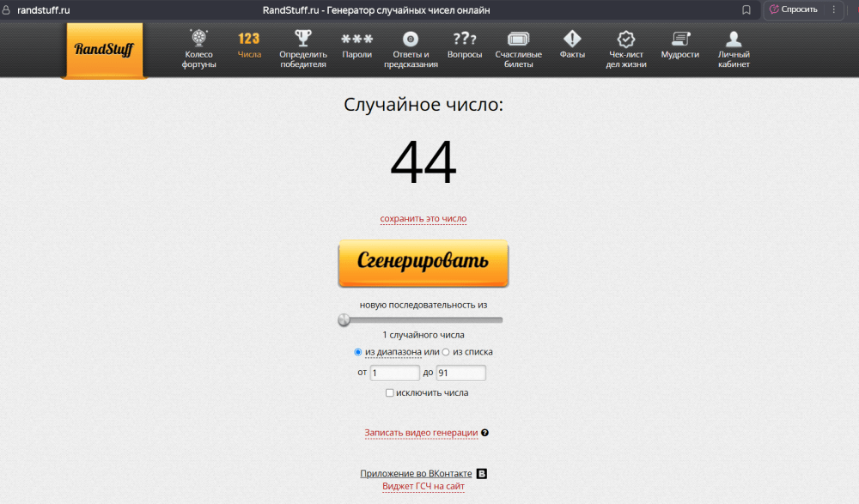Click the 'от' minimum value field

(394, 373)
